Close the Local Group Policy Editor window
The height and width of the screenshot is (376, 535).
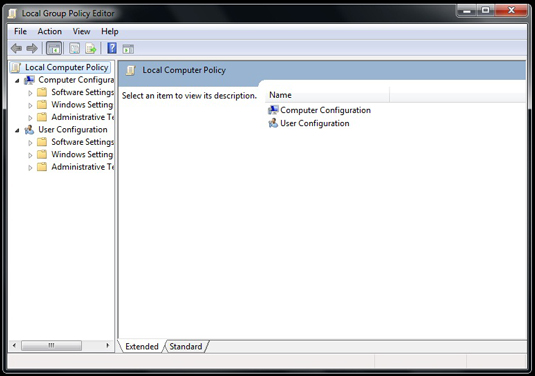pyautogui.click(x=511, y=11)
